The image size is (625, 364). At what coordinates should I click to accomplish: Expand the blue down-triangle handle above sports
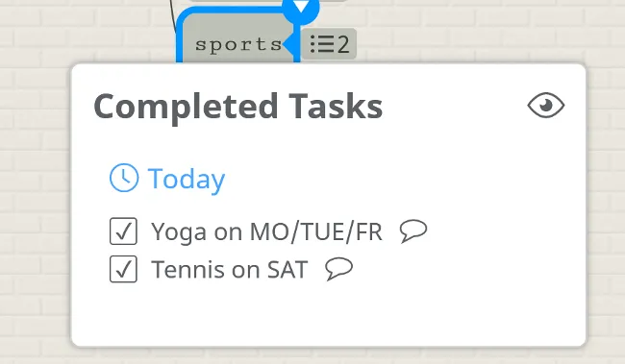[x=301, y=7]
